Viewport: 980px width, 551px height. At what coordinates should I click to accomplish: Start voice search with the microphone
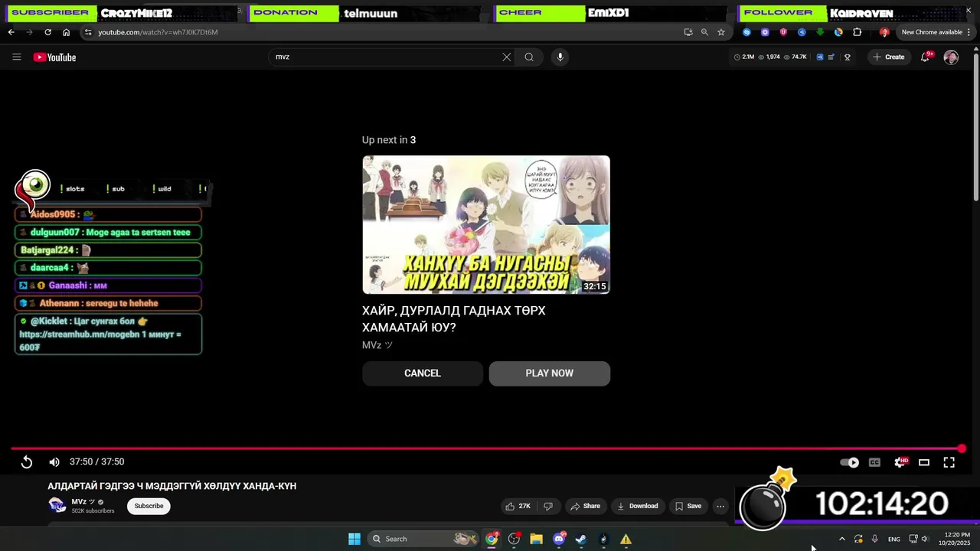coord(560,57)
